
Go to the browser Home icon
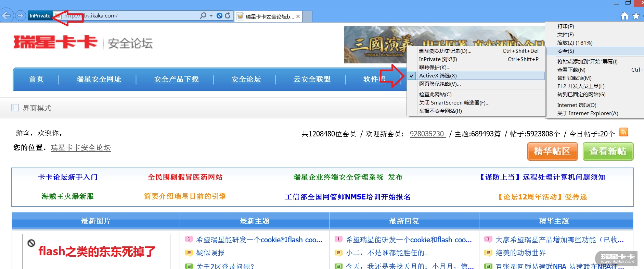point(625,16)
